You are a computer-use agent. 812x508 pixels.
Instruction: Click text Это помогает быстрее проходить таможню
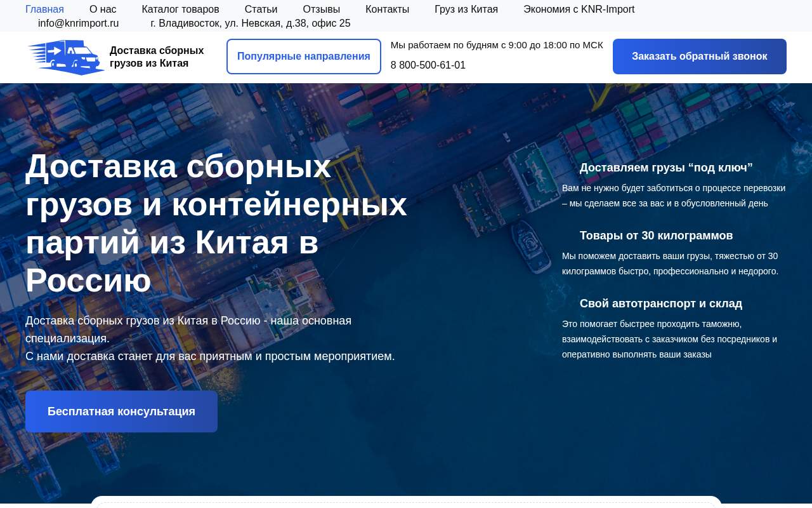(x=669, y=339)
